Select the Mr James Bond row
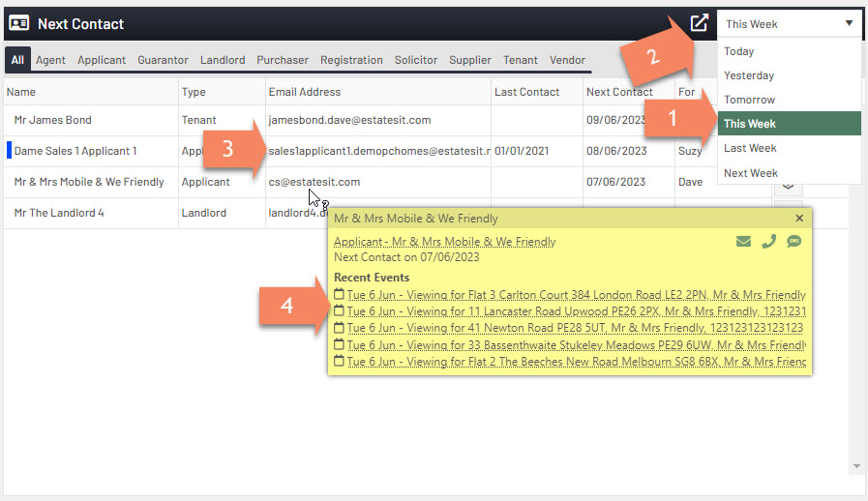Screen dimensions: 868x501 53,120
